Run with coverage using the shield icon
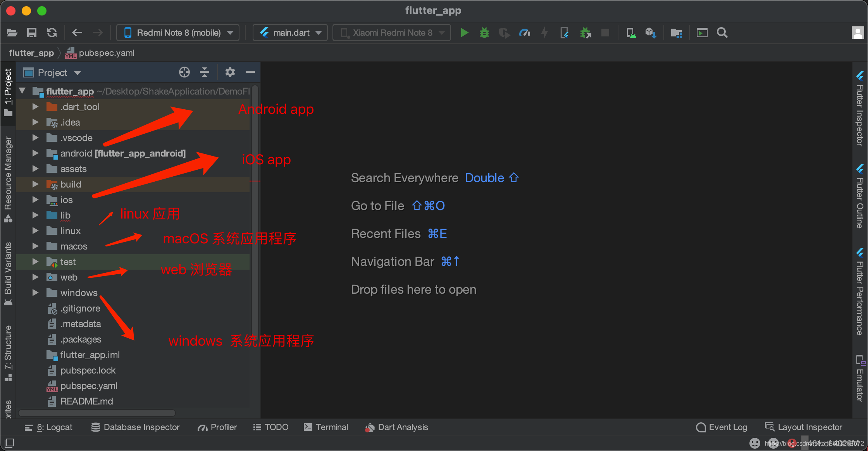The height and width of the screenshot is (451, 868). coord(505,33)
